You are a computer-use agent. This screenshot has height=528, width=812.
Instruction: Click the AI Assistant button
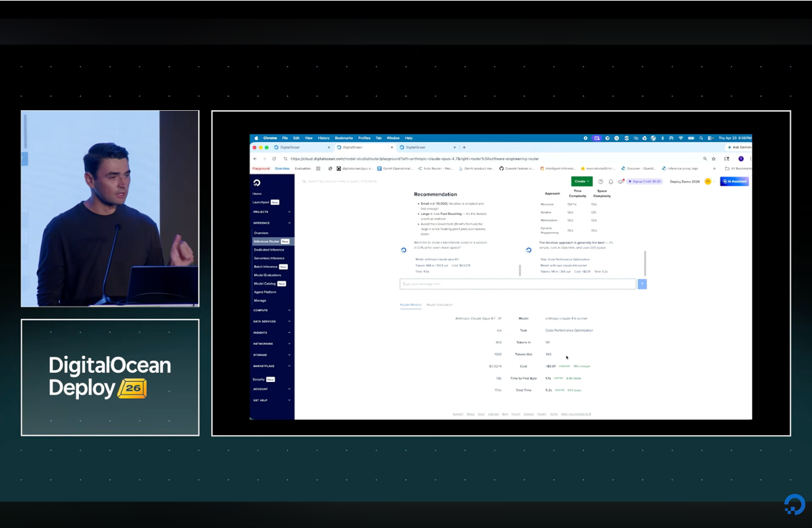tap(734, 181)
